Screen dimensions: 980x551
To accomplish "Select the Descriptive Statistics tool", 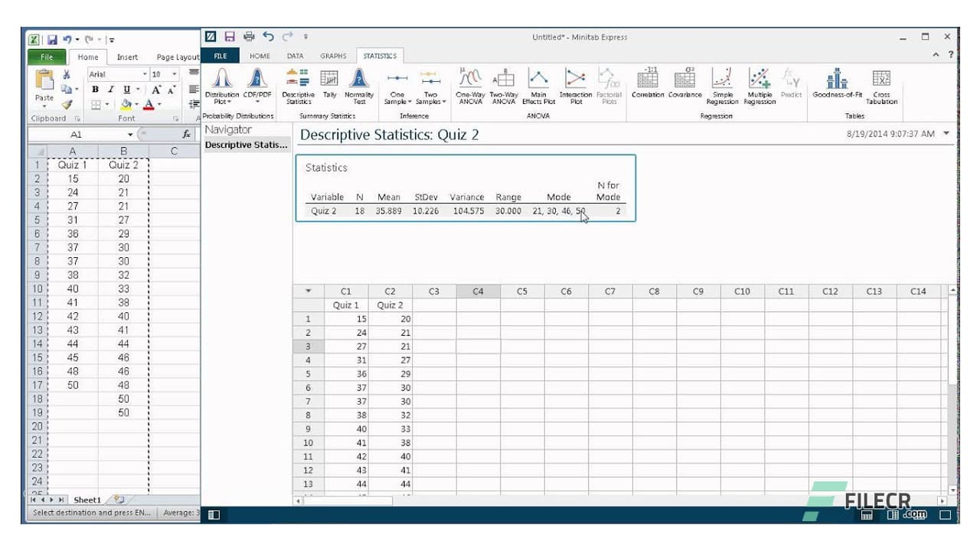I will (299, 88).
